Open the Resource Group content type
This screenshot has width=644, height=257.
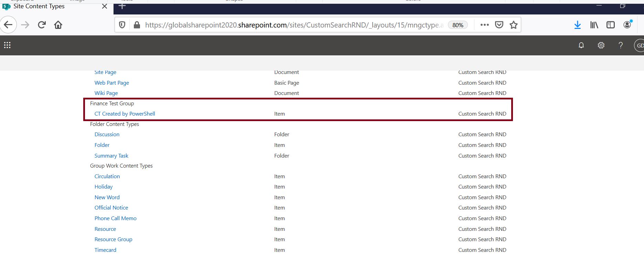113,239
